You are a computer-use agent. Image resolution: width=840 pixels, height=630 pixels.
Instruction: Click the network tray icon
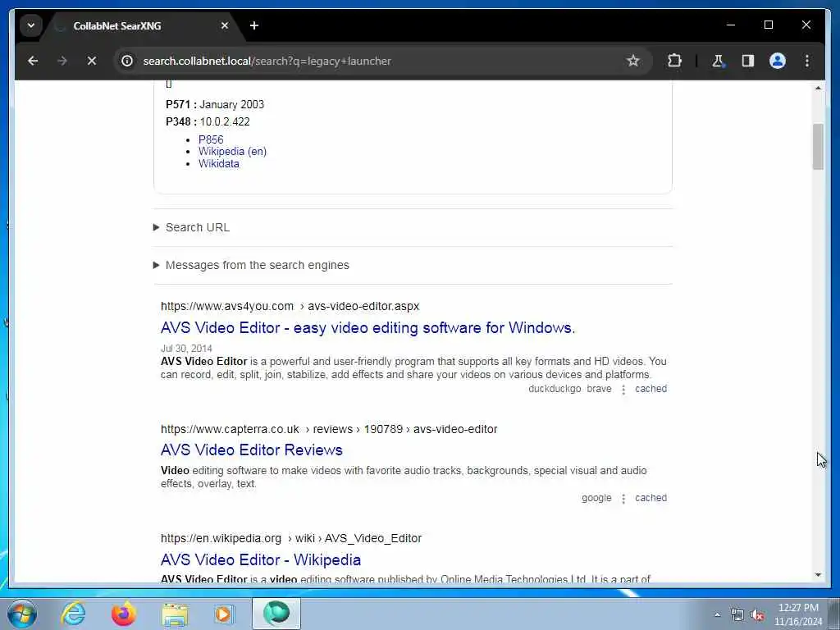tap(737, 615)
